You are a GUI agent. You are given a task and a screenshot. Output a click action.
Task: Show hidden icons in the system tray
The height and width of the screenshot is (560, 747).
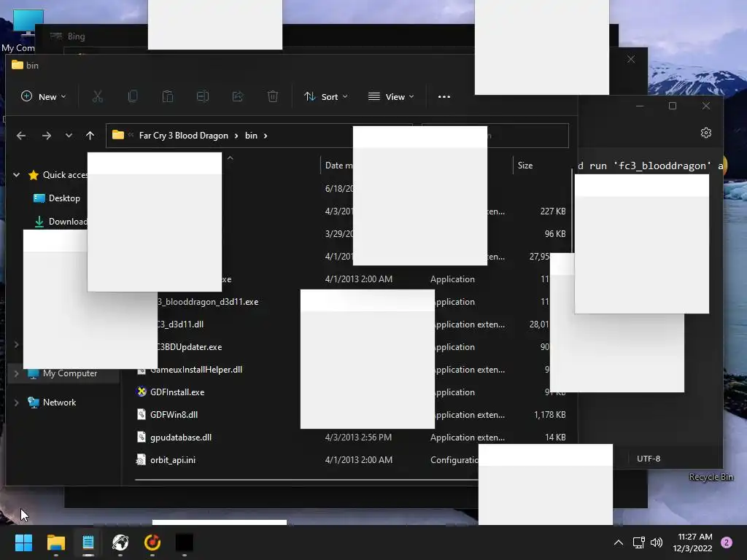pos(619,542)
